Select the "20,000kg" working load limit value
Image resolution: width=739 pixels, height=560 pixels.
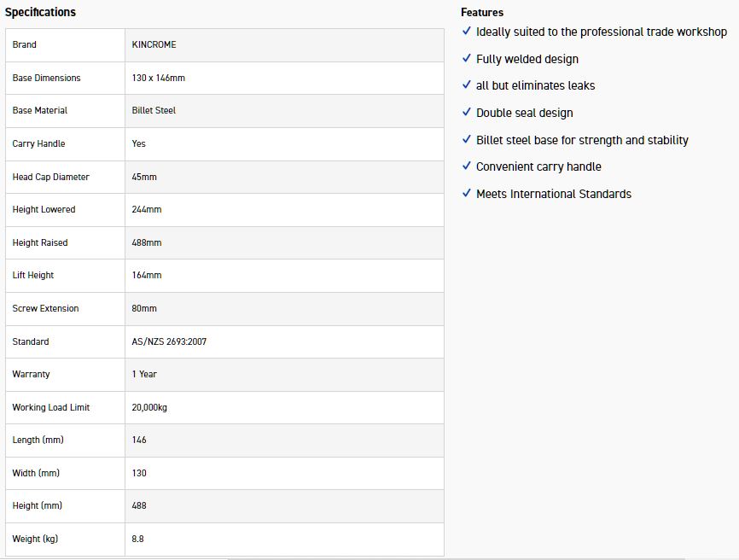point(149,407)
